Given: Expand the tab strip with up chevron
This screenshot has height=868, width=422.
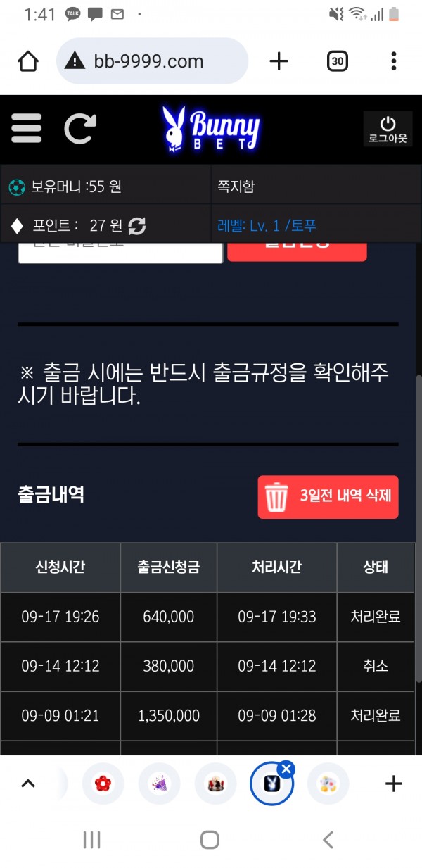Looking at the screenshot, I should coord(28,784).
